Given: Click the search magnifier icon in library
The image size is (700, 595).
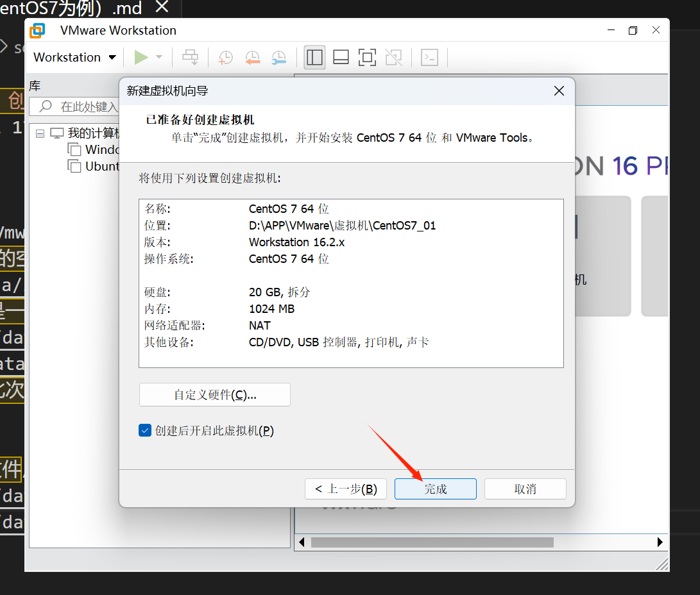Looking at the screenshot, I should 46,106.
